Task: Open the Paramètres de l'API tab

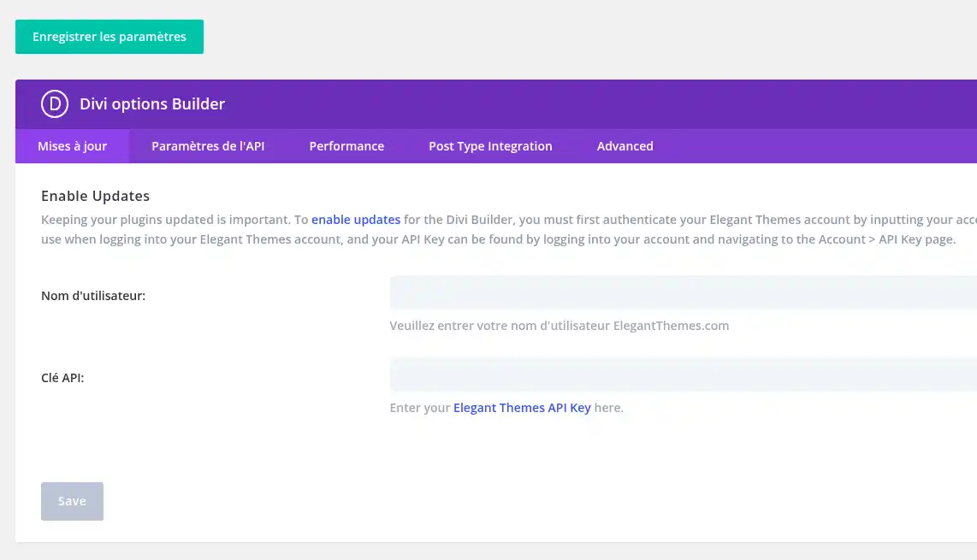Action: pos(208,146)
